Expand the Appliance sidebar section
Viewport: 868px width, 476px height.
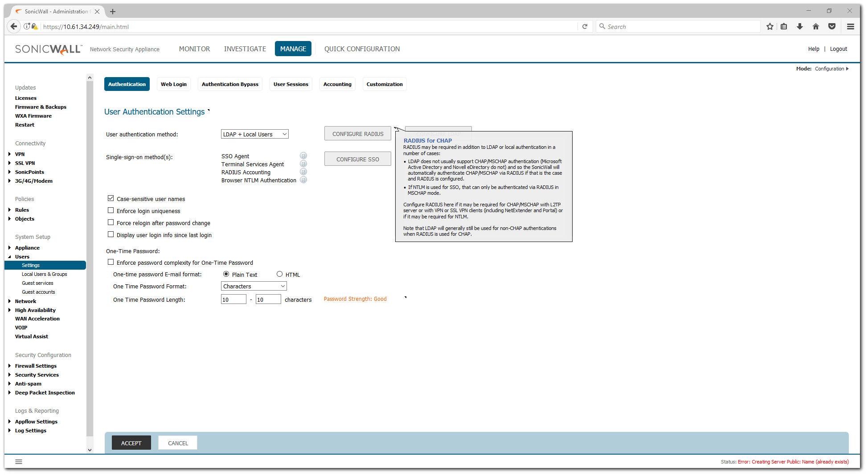click(x=9, y=248)
